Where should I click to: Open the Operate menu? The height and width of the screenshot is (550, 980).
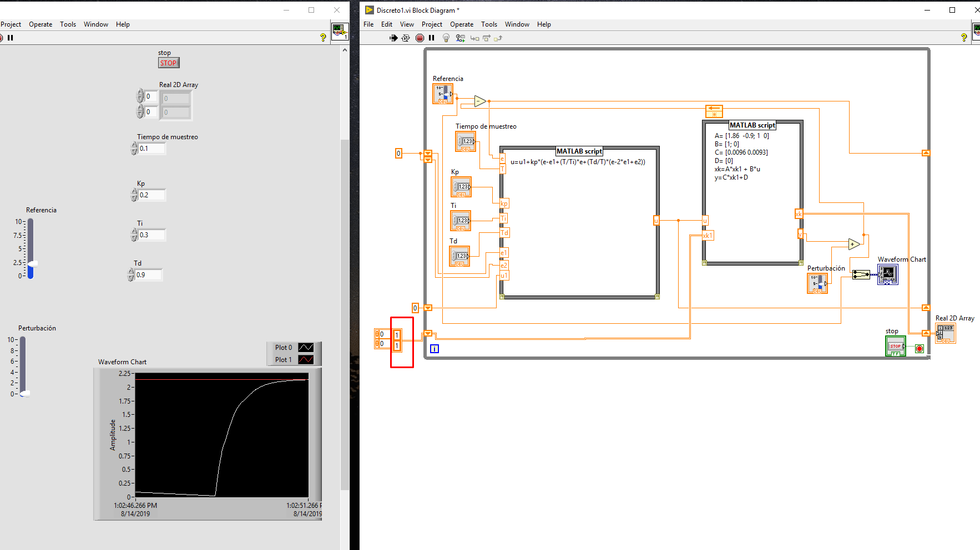click(461, 24)
